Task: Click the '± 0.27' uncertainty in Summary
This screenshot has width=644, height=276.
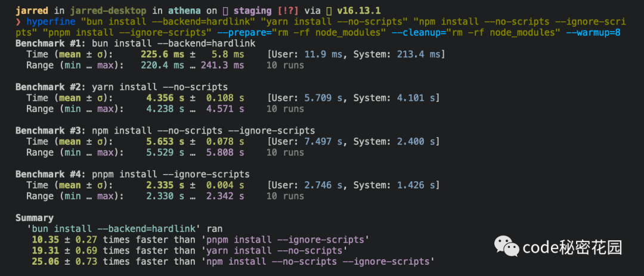Action: 81,240
